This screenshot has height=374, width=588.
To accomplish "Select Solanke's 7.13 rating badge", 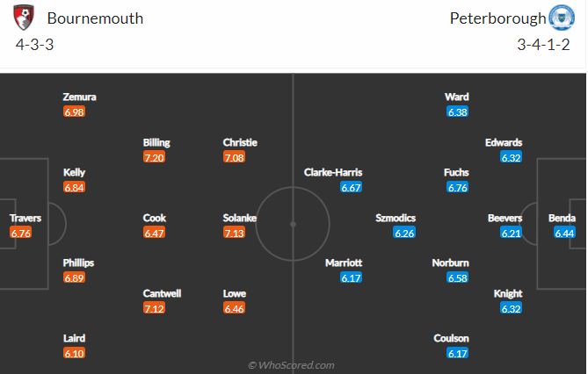I will (235, 233).
